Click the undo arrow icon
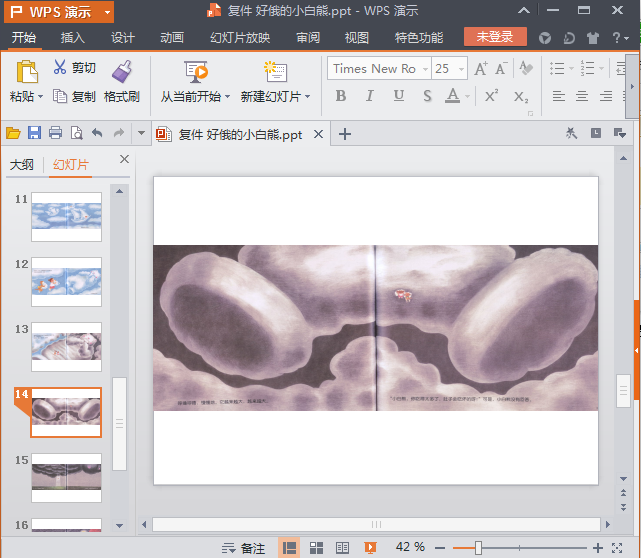 pos(97,134)
